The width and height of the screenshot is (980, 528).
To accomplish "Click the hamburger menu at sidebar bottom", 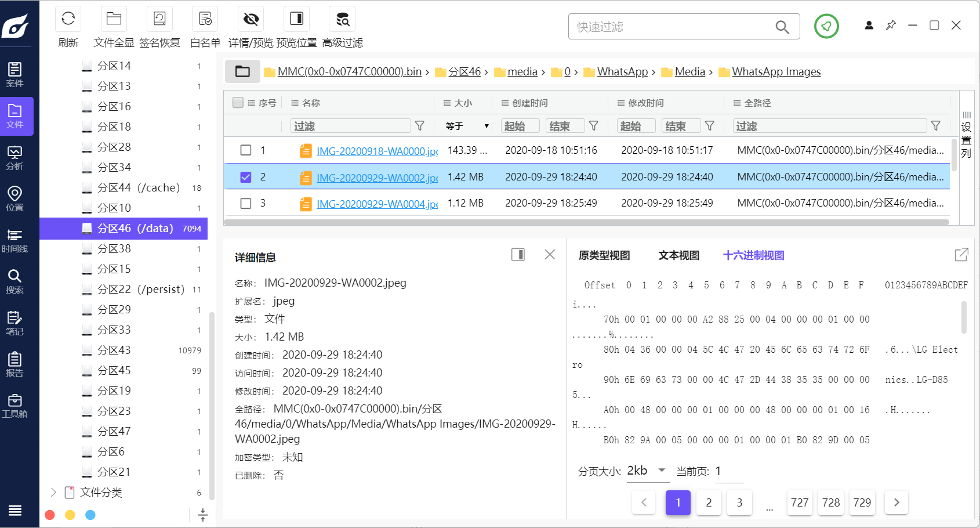I will [x=15, y=511].
